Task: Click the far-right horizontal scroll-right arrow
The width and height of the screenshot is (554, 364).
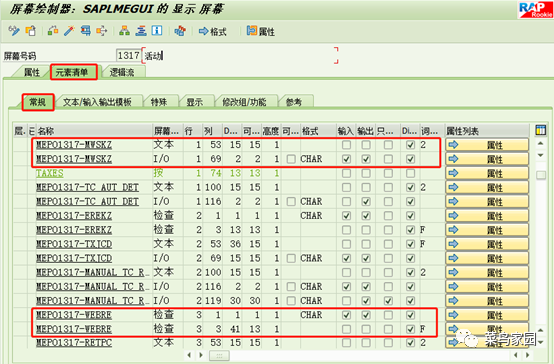Action: [x=528, y=355]
